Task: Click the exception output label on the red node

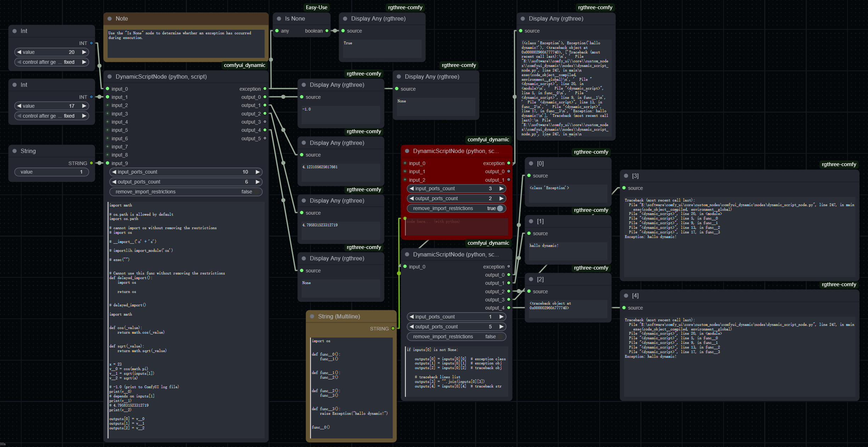Action: pyautogui.click(x=493, y=163)
